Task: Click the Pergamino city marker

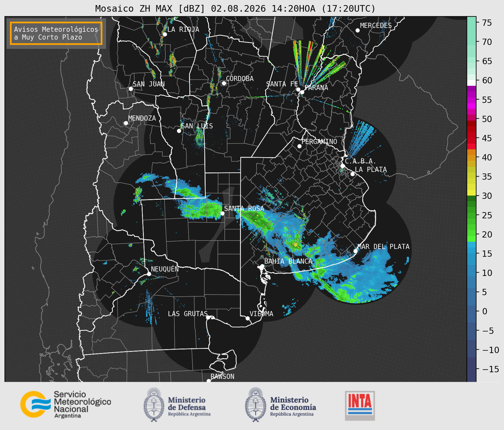Action: click(x=299, y=146)
